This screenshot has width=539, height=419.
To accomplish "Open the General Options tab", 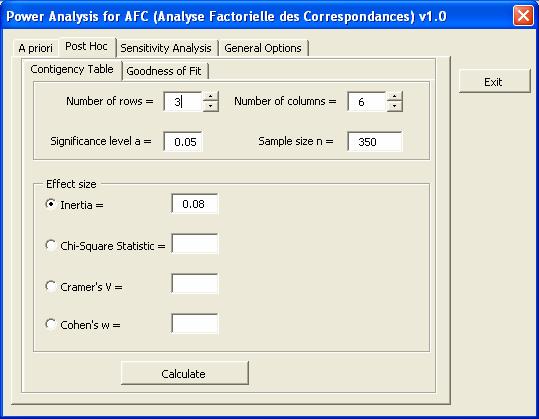I will click(x=263, y=48).
